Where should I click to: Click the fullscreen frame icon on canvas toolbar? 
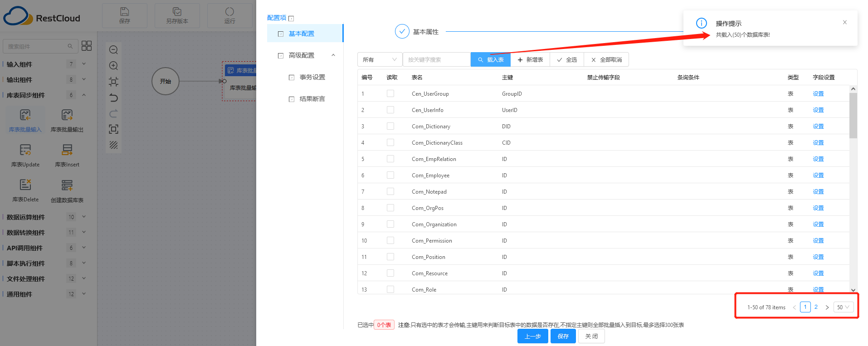pyautogui.click(x=114, y=129)
